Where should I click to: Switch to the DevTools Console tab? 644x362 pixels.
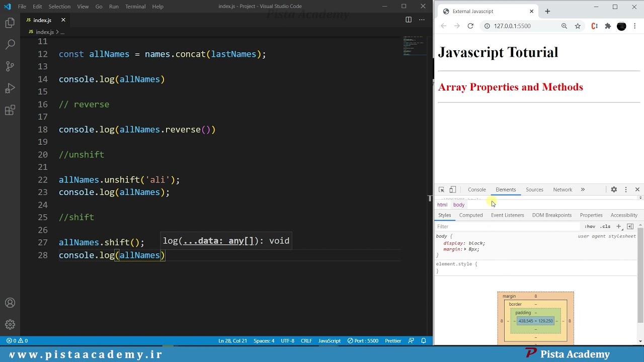tap(477, 190)
